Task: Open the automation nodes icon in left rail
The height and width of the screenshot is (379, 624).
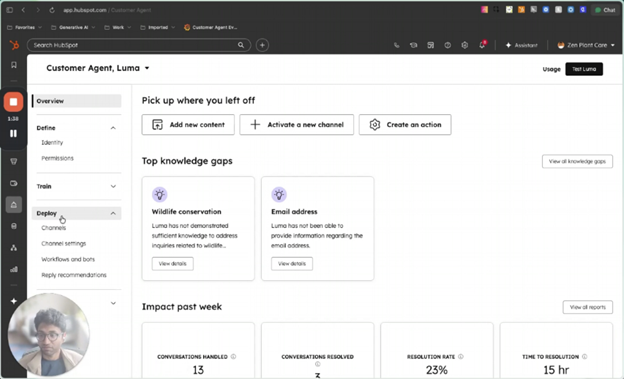Action: 14,248
